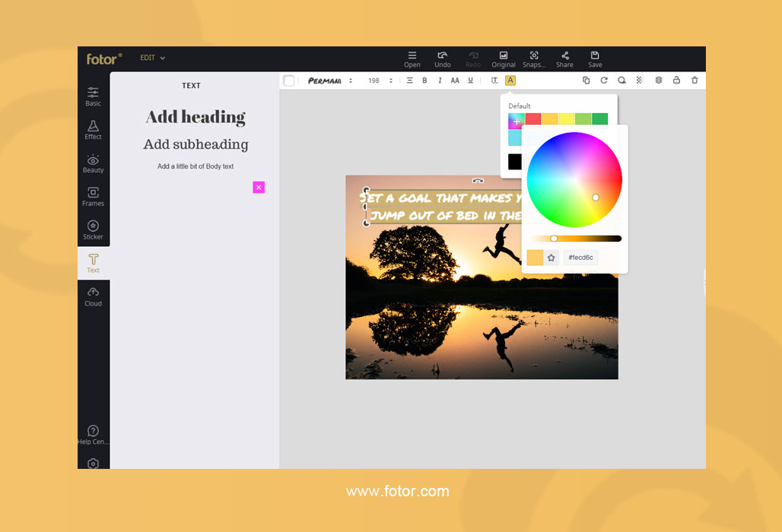Open the EDIT mode dropdown
Screen dimensions: 782x532
[x=153, y=58]
